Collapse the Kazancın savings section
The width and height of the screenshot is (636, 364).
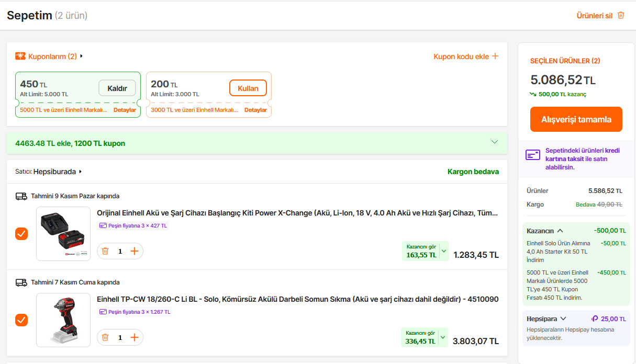click(560, 231)
